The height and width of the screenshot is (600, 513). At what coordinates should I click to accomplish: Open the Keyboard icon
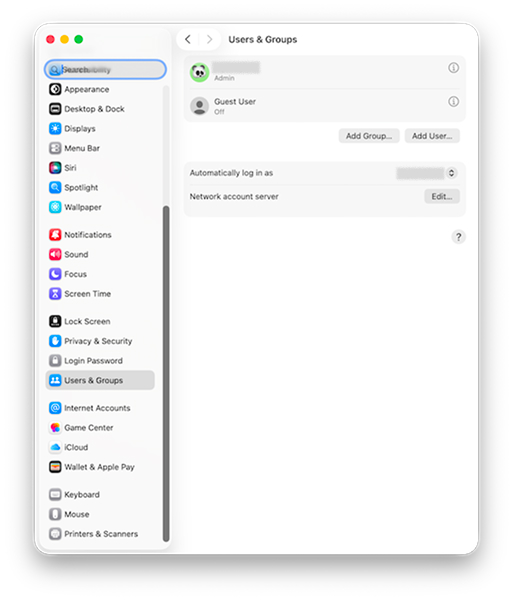click(x=55, y=494)
